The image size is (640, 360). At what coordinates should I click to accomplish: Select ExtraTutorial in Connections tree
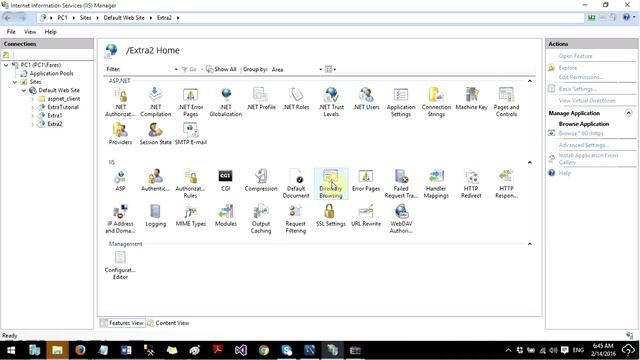[x=63, y=107]
